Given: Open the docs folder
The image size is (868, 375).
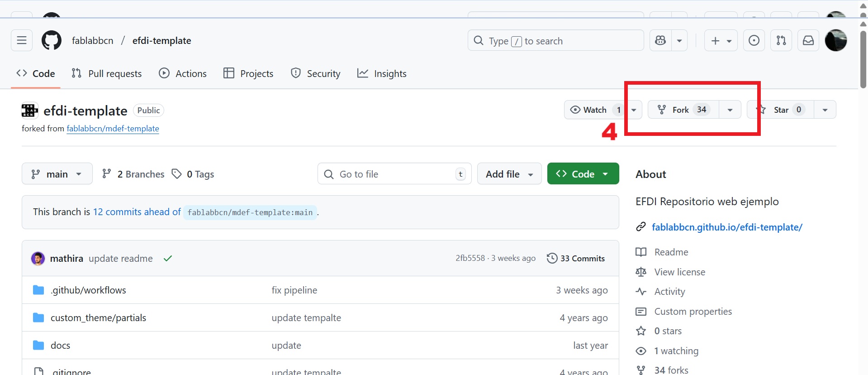Looking at the screenshot, I should (x=60, y=346).
